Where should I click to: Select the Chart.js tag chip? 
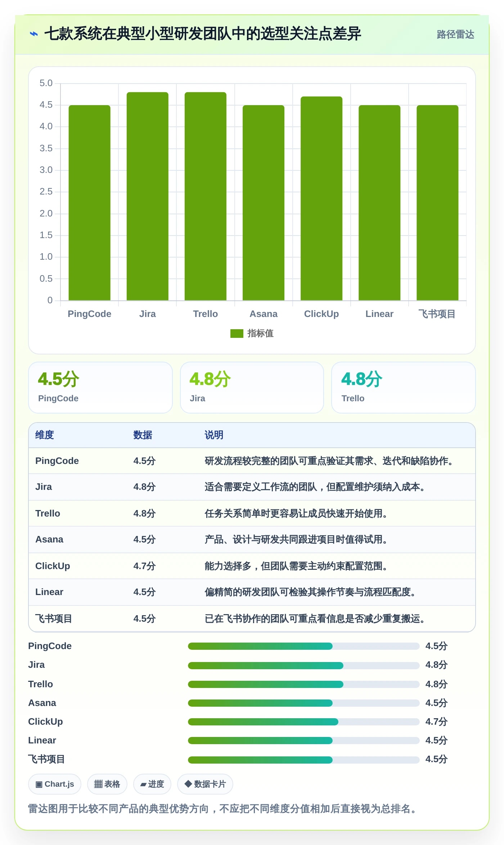tap(55, 784)
